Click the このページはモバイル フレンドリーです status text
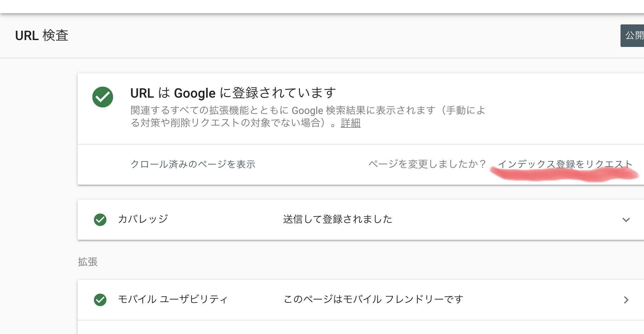 [x=373, y=299]
